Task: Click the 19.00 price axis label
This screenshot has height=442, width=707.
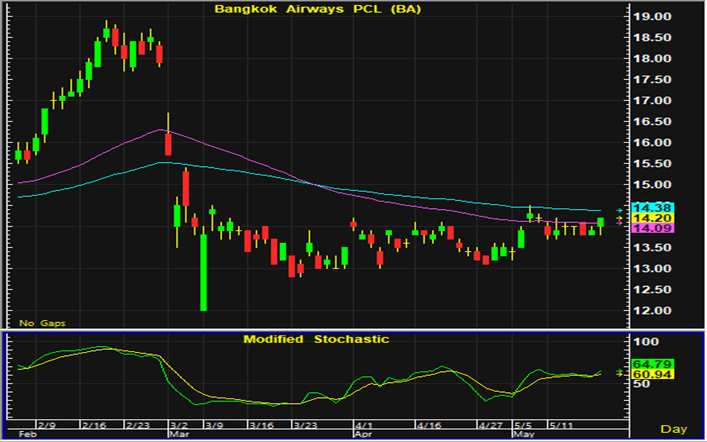Action: (652, 17)
